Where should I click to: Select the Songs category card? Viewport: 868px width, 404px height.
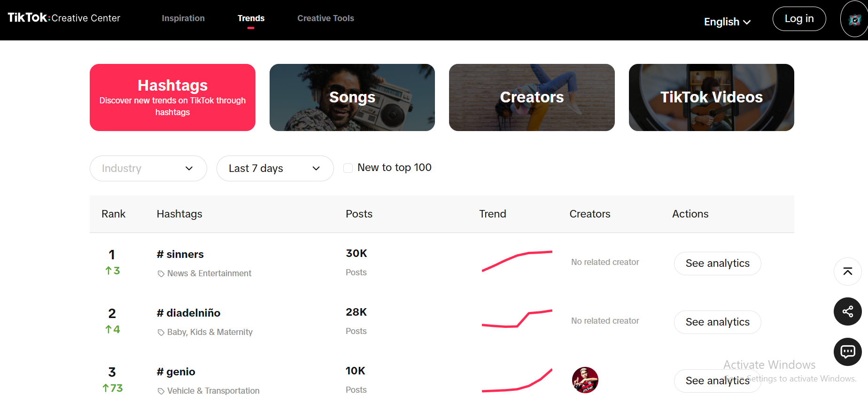352,97
